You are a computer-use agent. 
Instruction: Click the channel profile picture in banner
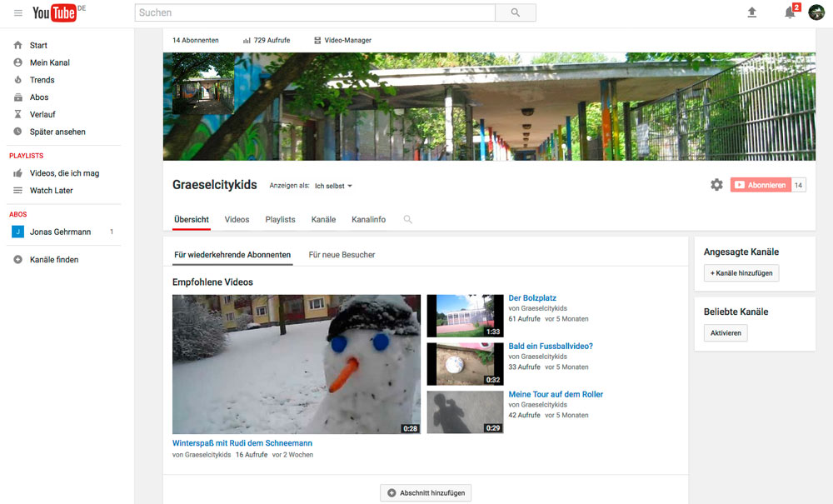(203, 83)
